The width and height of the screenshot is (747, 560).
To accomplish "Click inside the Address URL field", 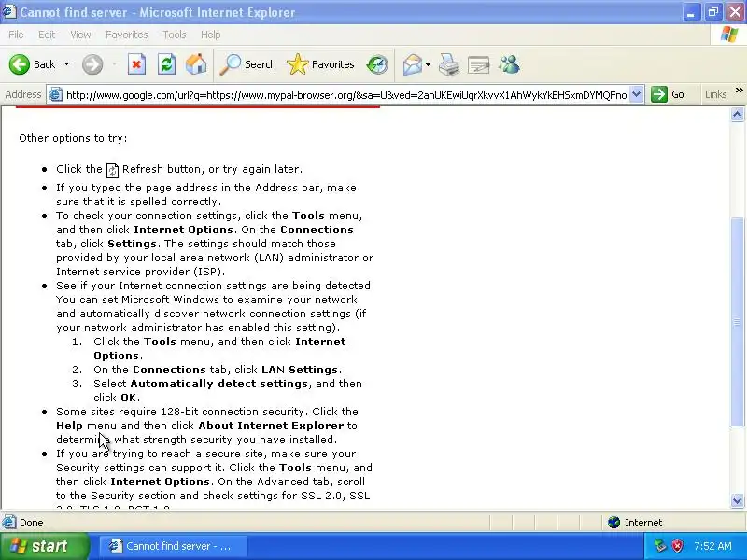I will point(345,95).
